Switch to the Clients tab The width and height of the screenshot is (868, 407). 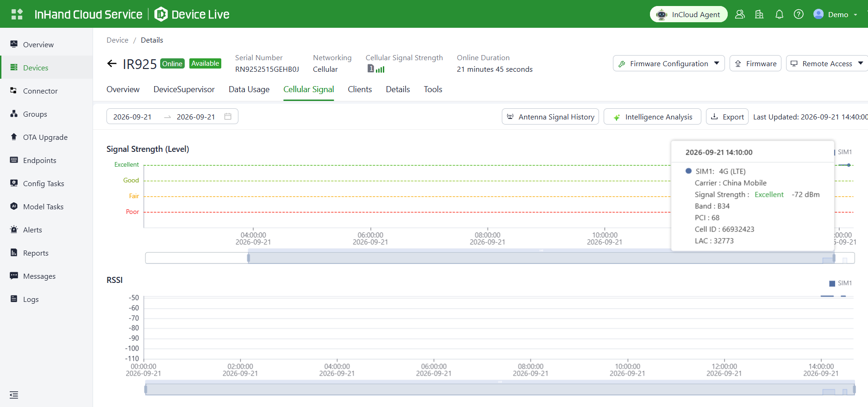360,89
